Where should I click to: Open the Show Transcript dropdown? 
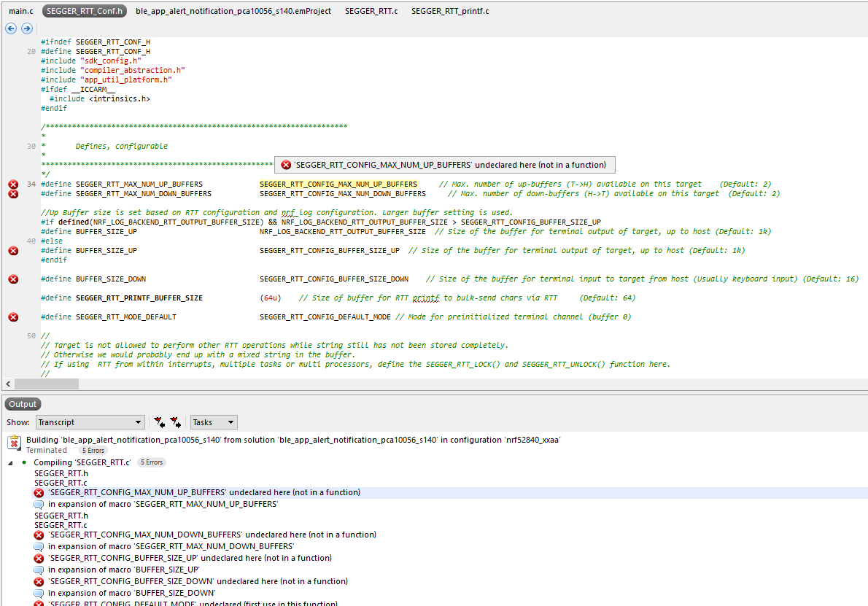90,422
